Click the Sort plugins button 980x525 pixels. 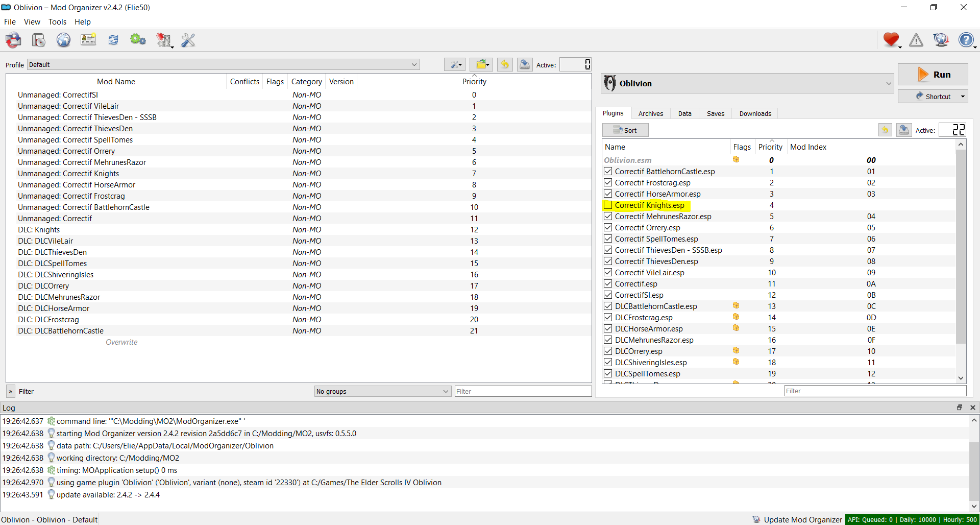[625, 130]
